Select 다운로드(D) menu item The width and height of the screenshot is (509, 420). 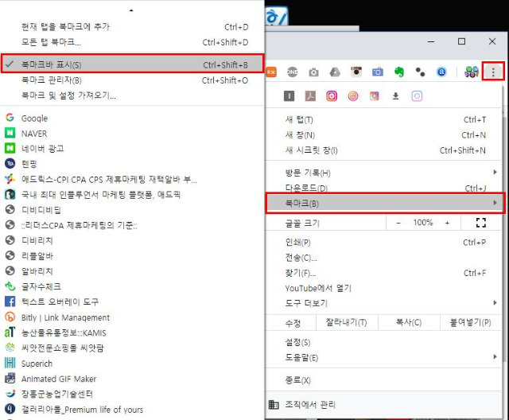point(385,188)
